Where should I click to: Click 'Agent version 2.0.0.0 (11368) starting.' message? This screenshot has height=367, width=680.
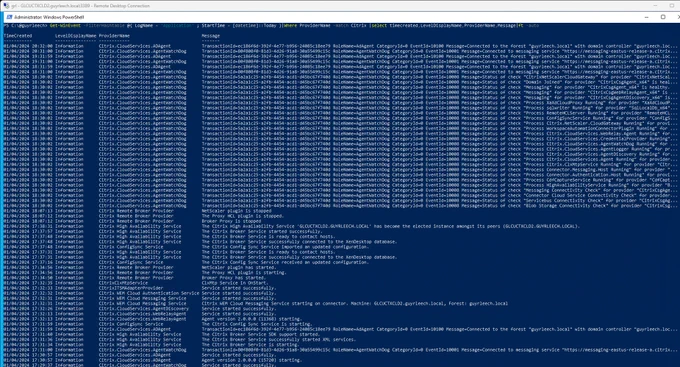[252, 319]
